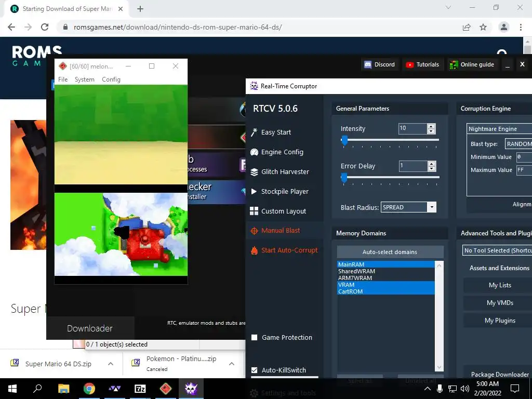Show hidden system tray icons
532x399 pixels.
[x=428, y=389]
